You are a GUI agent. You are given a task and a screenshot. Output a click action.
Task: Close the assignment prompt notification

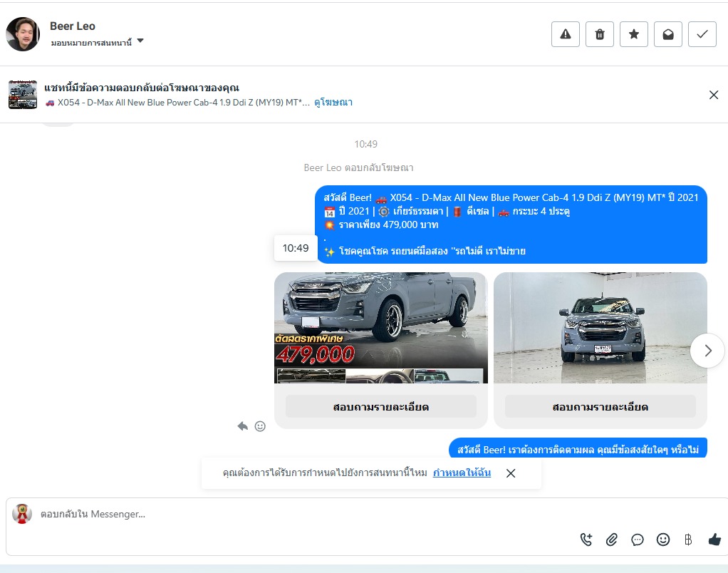point(511,473)
